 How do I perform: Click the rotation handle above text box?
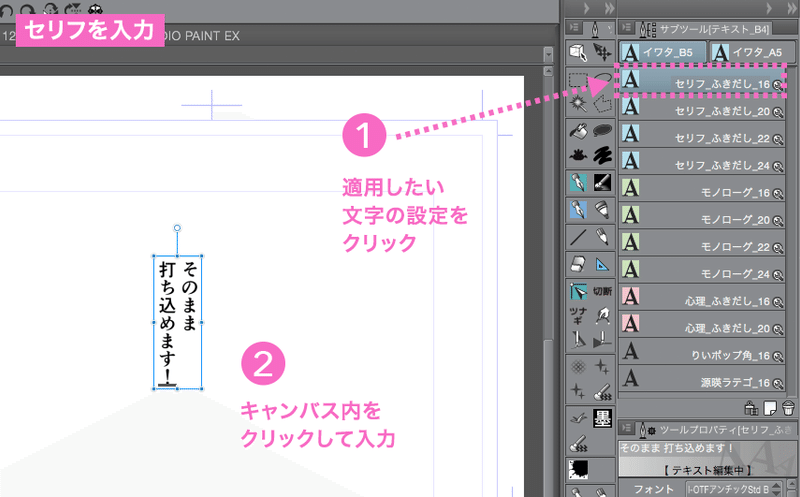177,228
